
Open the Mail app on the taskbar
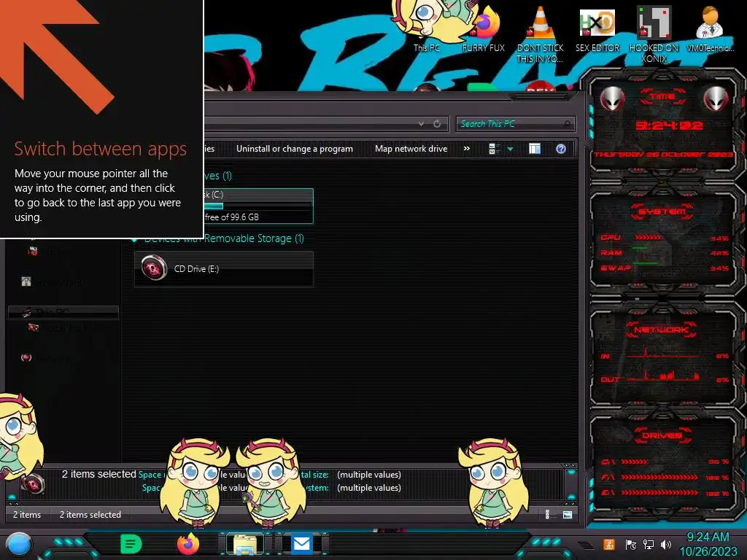pos(301,544)
